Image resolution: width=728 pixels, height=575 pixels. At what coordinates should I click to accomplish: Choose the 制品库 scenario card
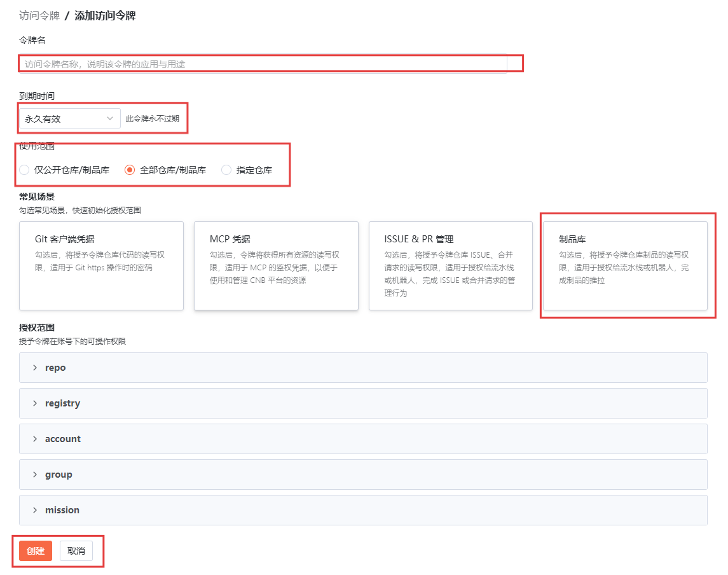[x=624, y=265]
